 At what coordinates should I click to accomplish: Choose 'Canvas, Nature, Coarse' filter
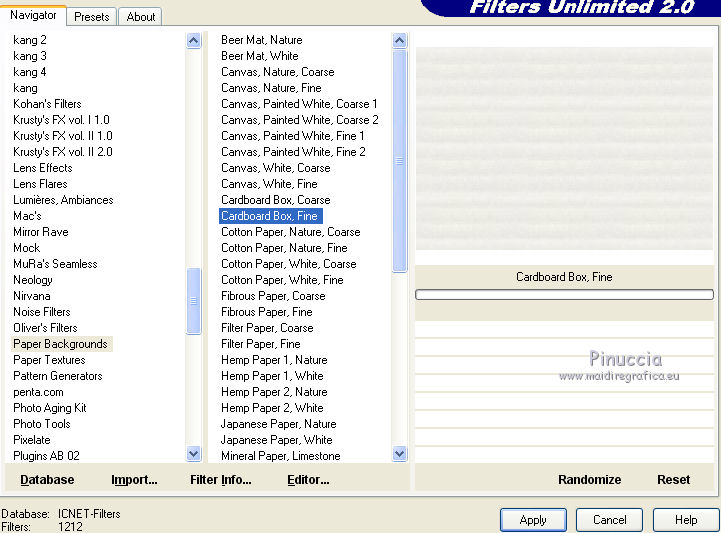(277, 72)
